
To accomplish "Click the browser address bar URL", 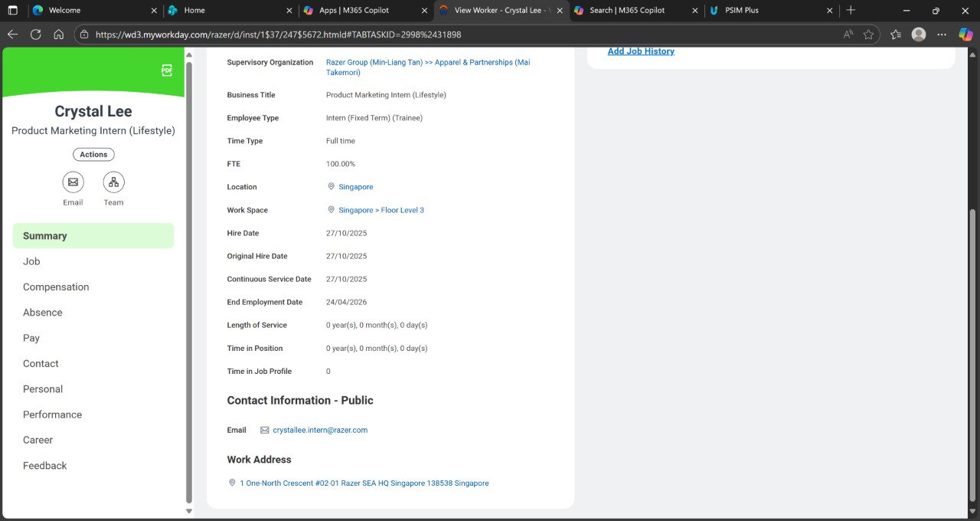I will (x=278, y=34).
